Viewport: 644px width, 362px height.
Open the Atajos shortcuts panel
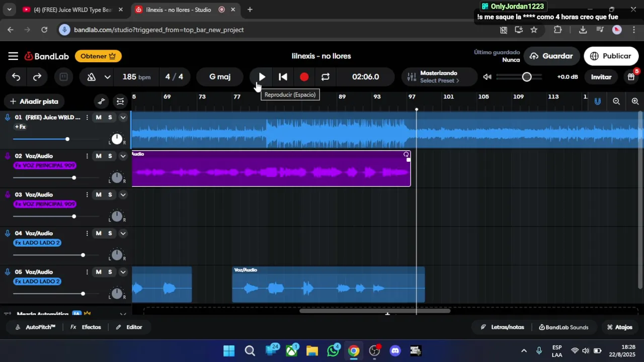coord(619,327)
